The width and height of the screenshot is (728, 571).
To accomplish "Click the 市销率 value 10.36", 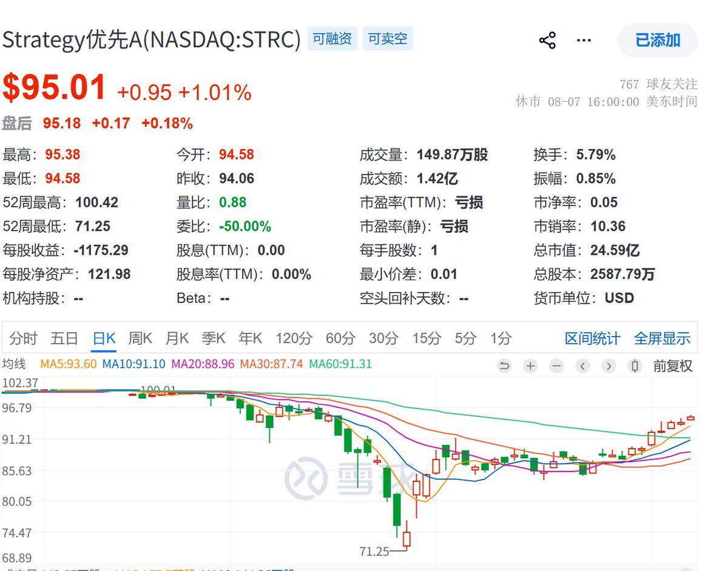I will point(608,227).
